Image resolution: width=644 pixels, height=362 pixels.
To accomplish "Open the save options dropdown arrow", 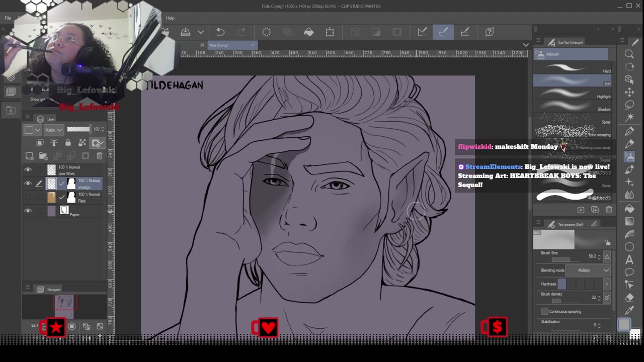I will point(201,32).
